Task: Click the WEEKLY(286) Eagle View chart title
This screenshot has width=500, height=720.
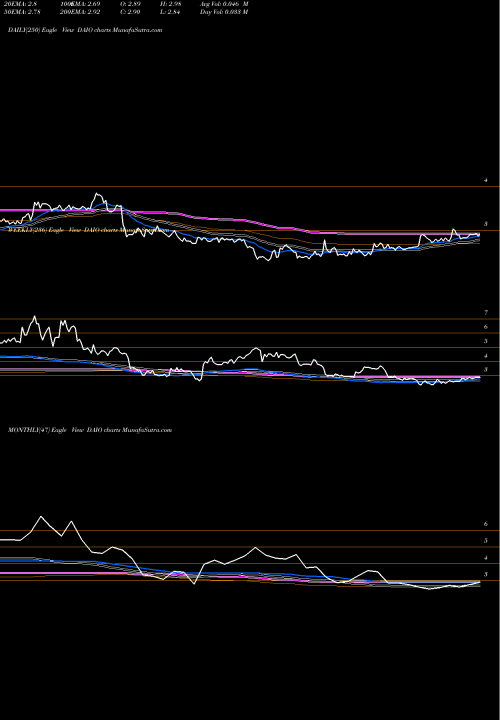Action: click(88, 231)
